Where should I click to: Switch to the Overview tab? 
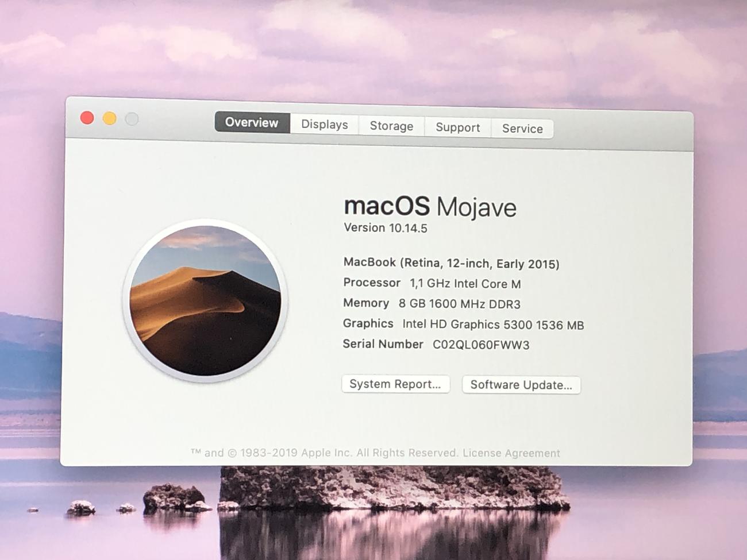tap(252, 122)
